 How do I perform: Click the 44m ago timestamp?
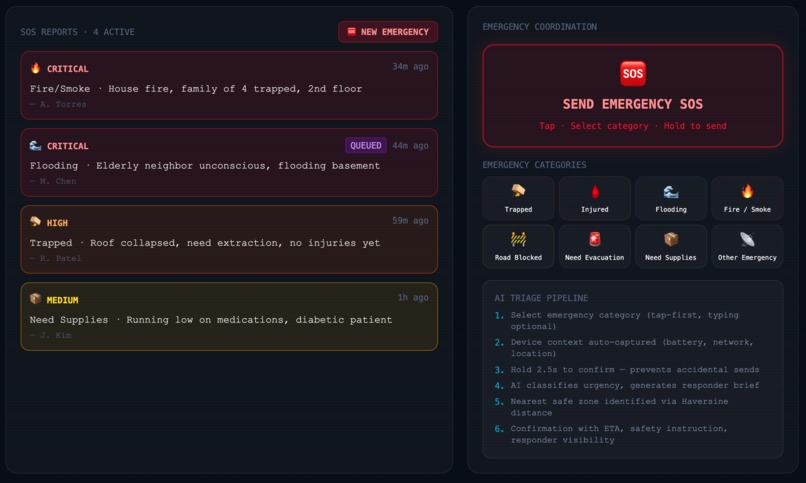click(x=410, y=145)
